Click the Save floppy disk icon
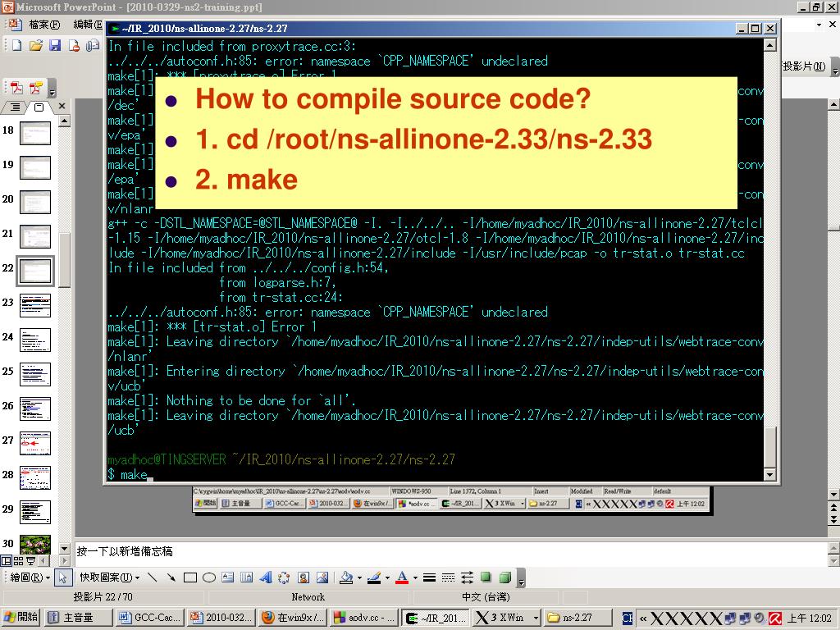 (x=55, y=46)
